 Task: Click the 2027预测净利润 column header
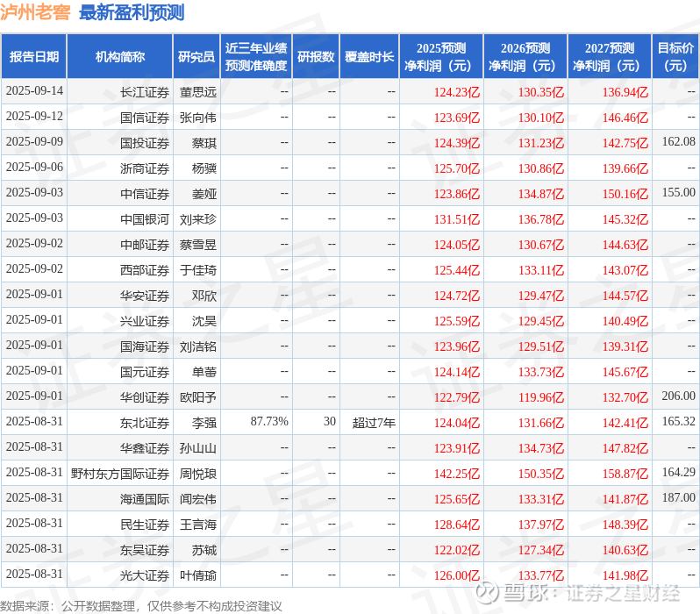click(x=610, y=57)
